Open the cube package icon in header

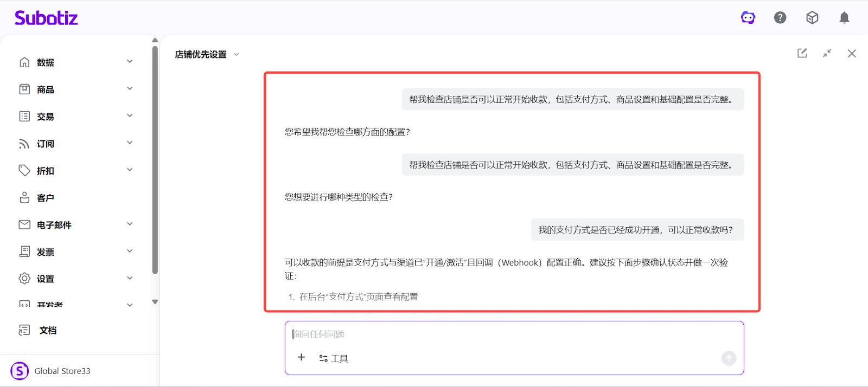(x=812, y=18)
